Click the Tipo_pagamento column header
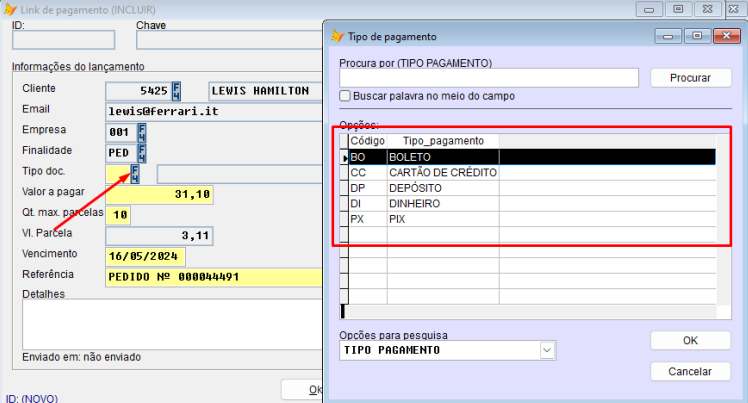The height and width of the screenshot is (403, 748). point(443,141)
